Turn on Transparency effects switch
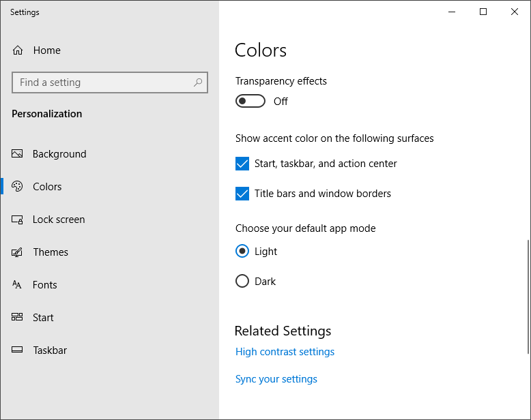Viewport: 531px width, 420px height. [x=250, y=102]
